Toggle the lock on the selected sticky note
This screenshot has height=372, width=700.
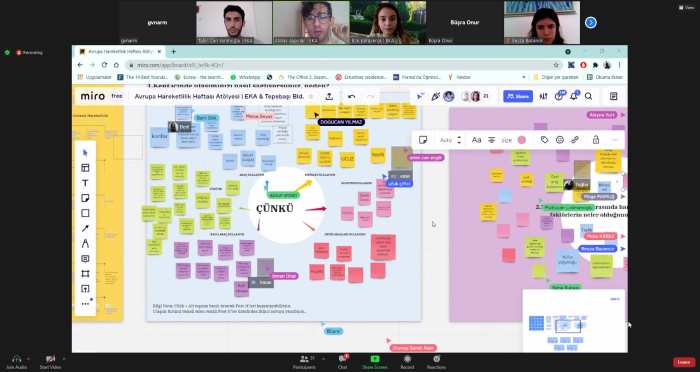tap(596, 140)
